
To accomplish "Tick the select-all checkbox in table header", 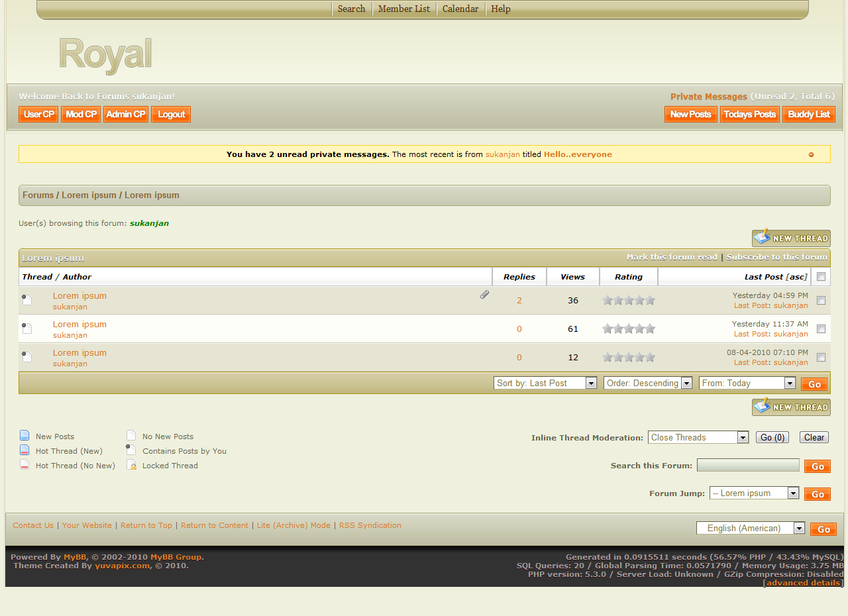I will 821,276.
